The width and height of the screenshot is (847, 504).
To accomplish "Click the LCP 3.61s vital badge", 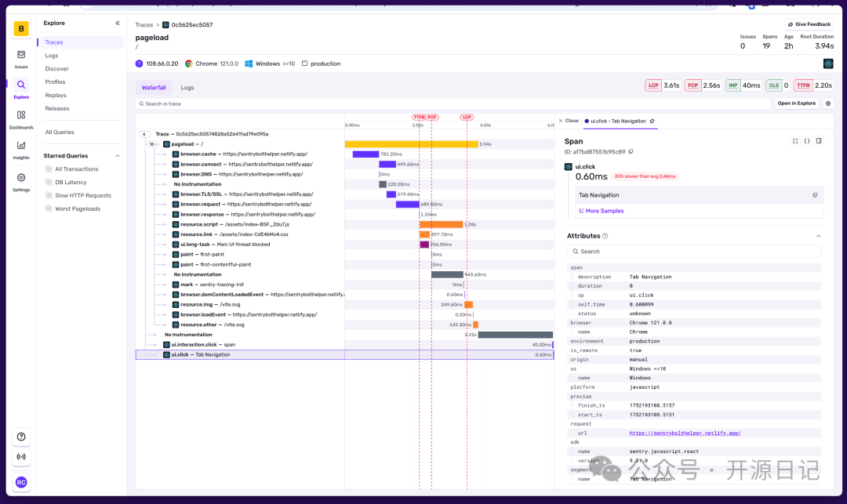I will coord(663,85).
